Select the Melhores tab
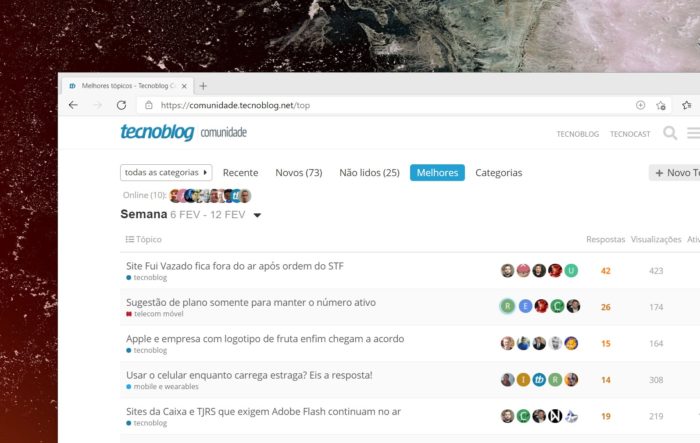The image size is (700, 443). (437, 173)
